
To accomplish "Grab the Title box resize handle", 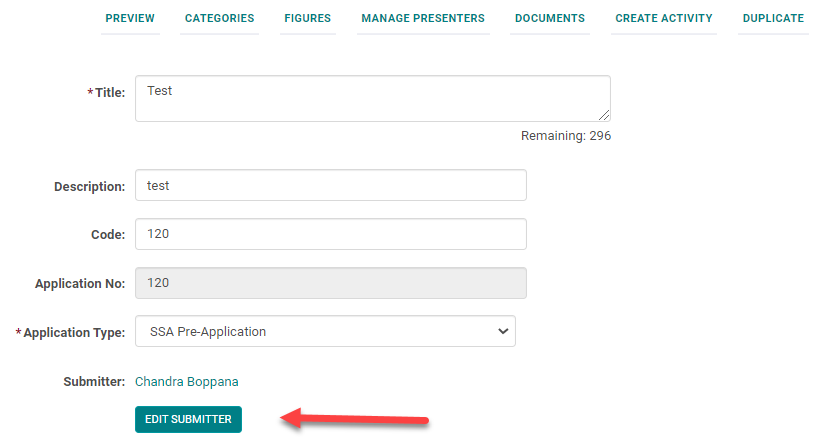I will point(604,115).
